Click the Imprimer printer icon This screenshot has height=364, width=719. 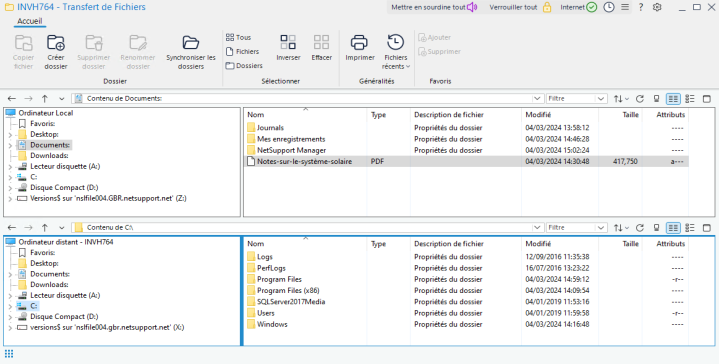360,42
